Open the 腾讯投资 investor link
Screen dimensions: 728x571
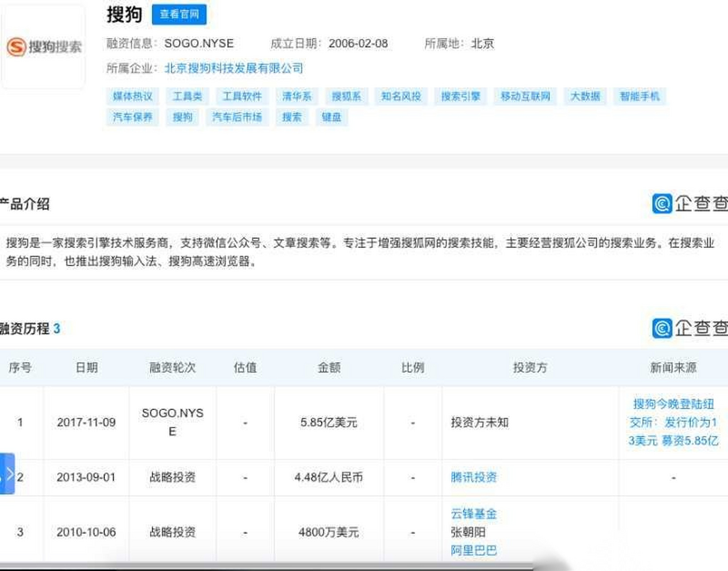[x=473, y=477]
